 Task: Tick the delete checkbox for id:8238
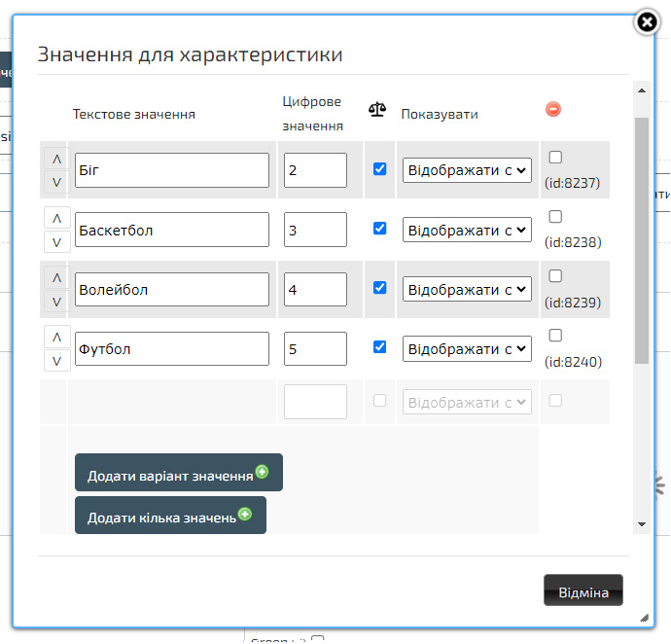point(555,217)
